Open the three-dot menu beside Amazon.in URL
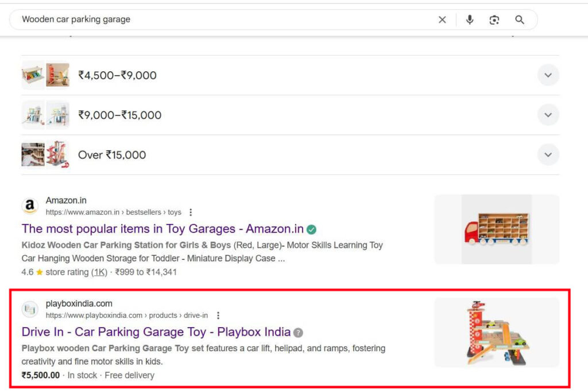 pyautogui.click(x=191, y=212)
